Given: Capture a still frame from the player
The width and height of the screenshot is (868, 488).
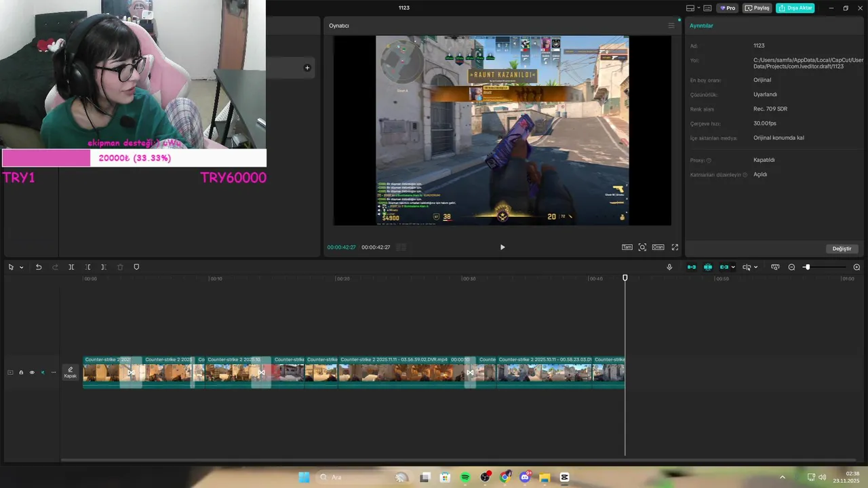Looking at the screenshot, I should [642, 247].
